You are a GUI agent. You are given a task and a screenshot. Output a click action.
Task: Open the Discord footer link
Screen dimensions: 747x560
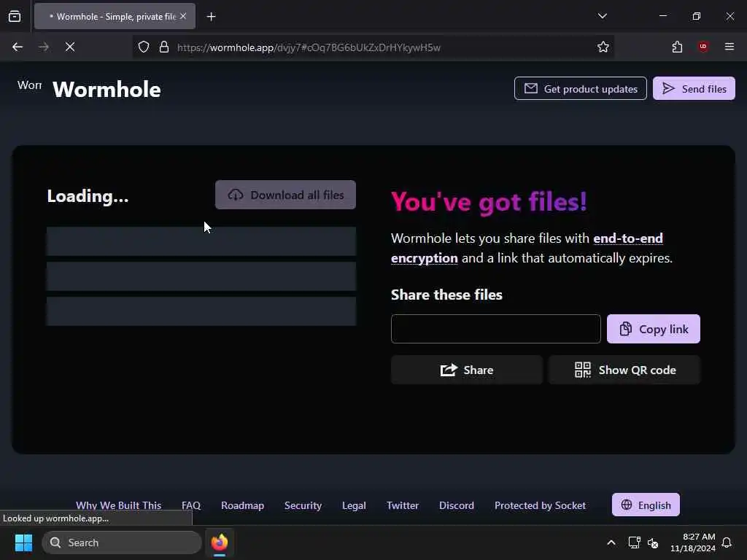point(457,505)
